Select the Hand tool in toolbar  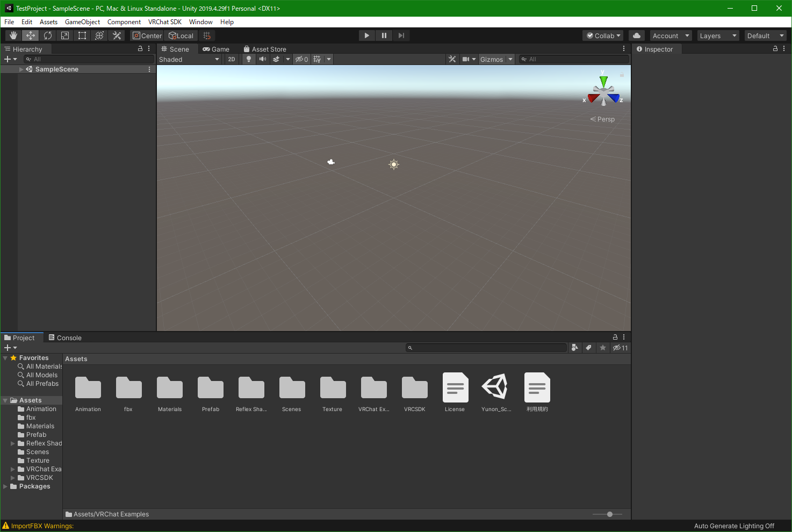[13, 35]
